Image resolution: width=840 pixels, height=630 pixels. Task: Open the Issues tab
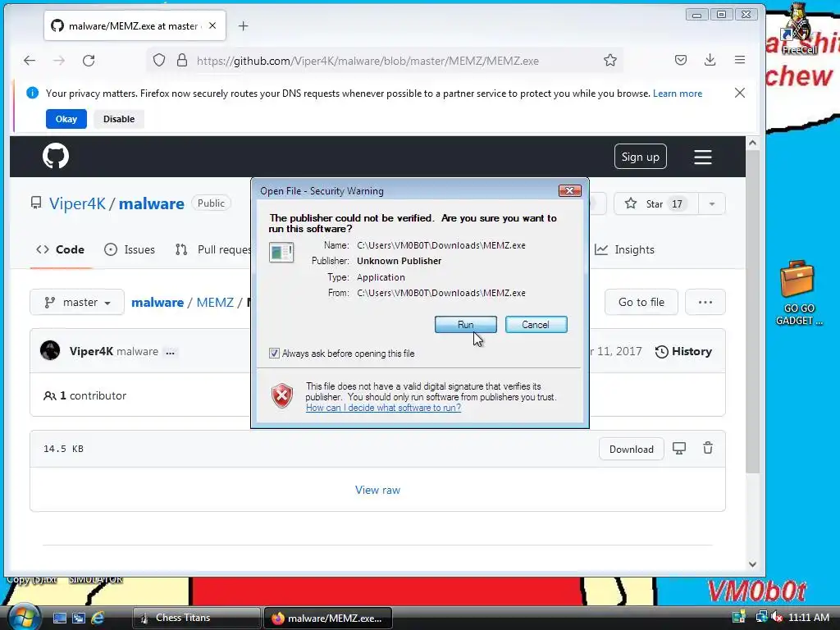coord(130,249)
